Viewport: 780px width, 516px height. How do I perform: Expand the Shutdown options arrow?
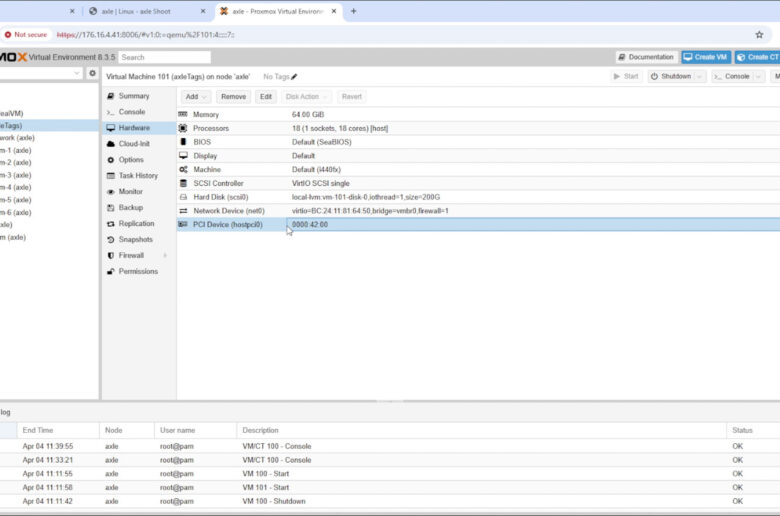tap(699, 77)
